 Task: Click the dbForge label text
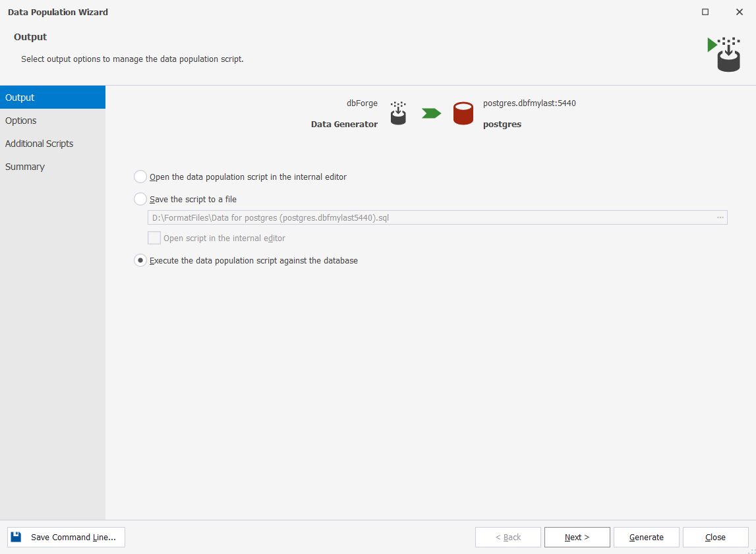coord(362,103)
